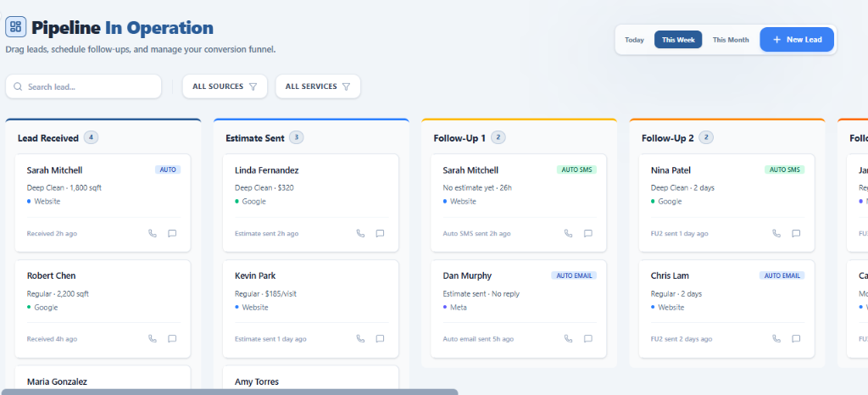Click Sarah Mitchell's AUTO SMS badge
Viewport: 868px width, 395px height.
point(576,170)
